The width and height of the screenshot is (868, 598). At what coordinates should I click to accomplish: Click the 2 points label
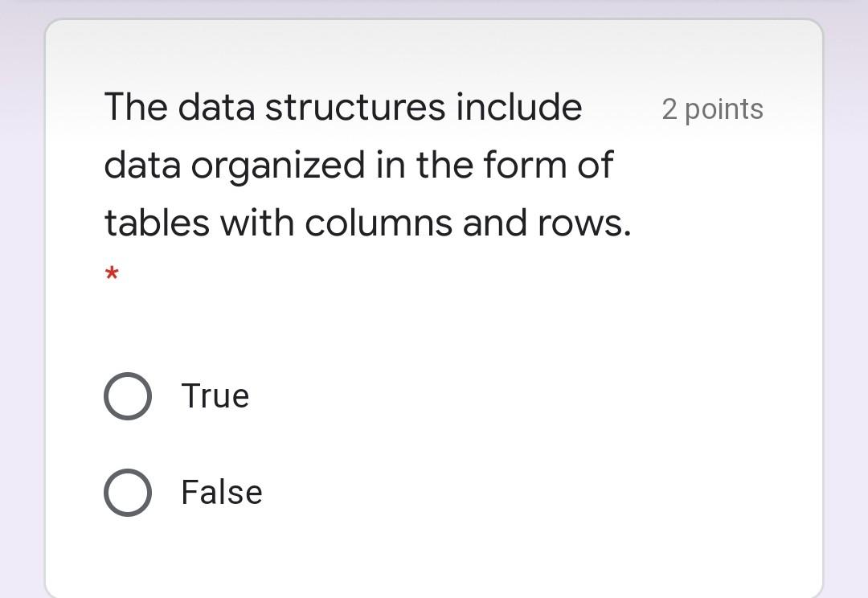click(x=712, y=109)
